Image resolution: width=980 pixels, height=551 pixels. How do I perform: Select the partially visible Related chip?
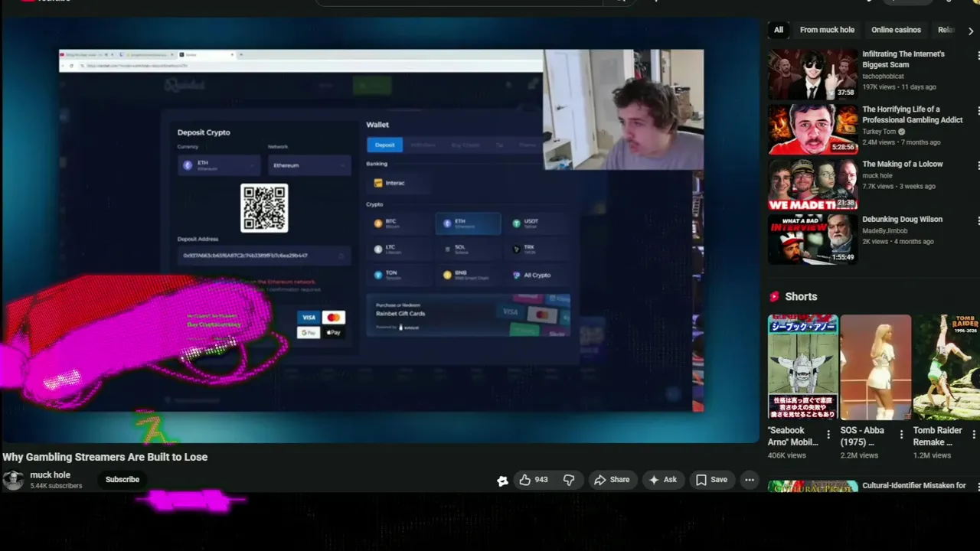tap(946, 30)
